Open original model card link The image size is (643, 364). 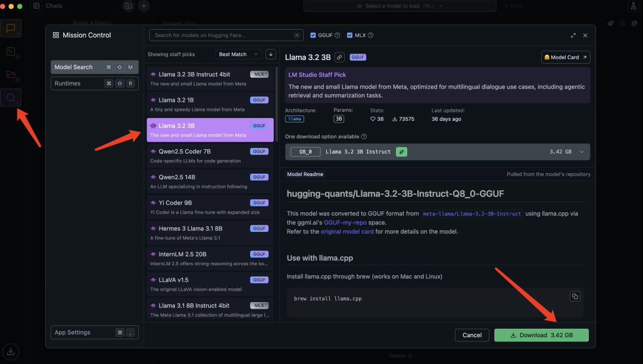[347, 232]
